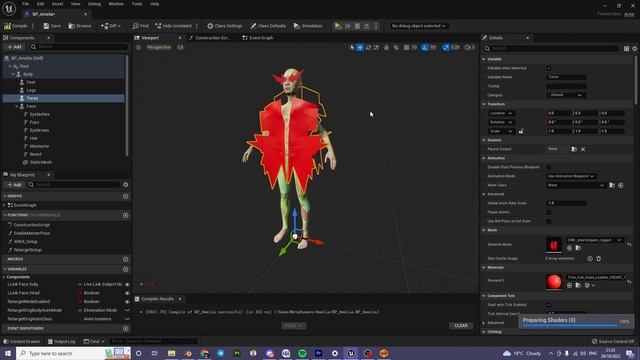Toggle surface snapping in viewport

click(x=396, y=47)
